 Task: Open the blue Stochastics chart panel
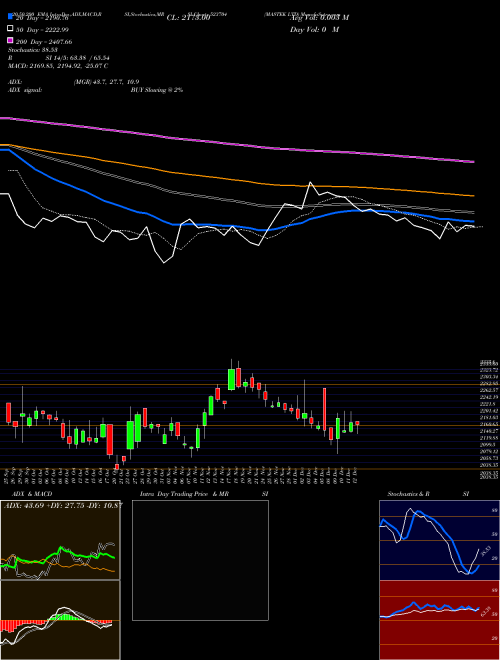(439, 540)
